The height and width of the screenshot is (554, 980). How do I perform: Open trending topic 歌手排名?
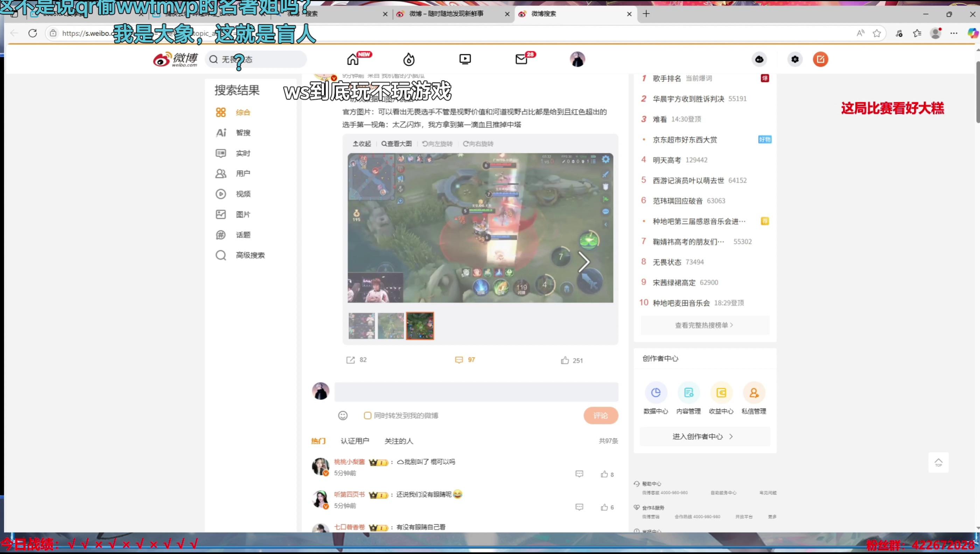click(667, 78)
